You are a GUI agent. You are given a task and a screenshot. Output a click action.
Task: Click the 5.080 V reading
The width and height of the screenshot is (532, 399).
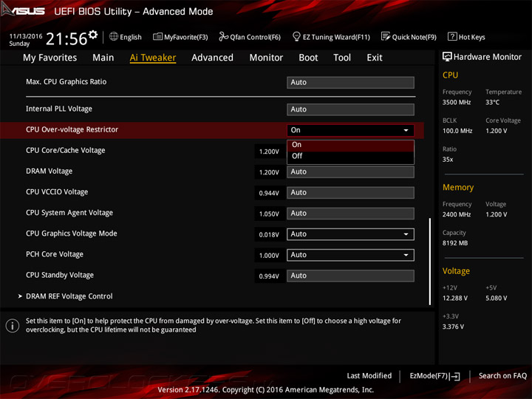pos(497,299)
